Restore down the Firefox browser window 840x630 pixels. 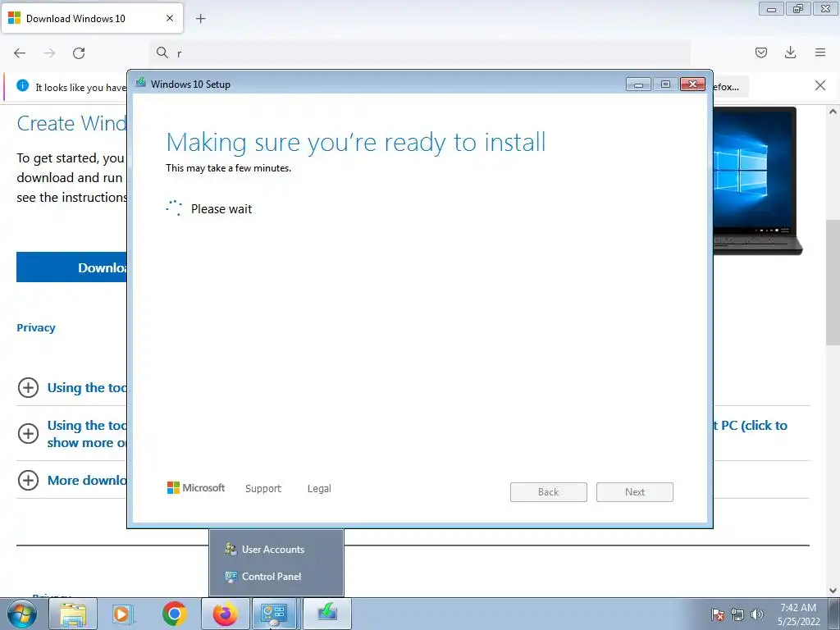coord(798,8)
